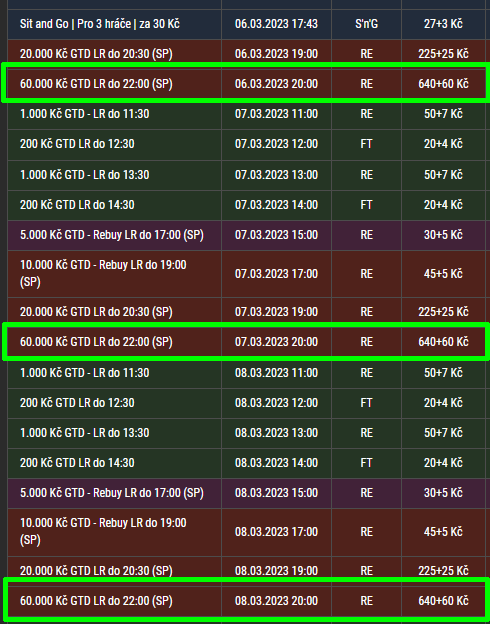The image size is (490, 624).
Task: Select 1.000 Kč GTD LR do 11:30 on 08.03.2023
Action: (x=247, y=373)
